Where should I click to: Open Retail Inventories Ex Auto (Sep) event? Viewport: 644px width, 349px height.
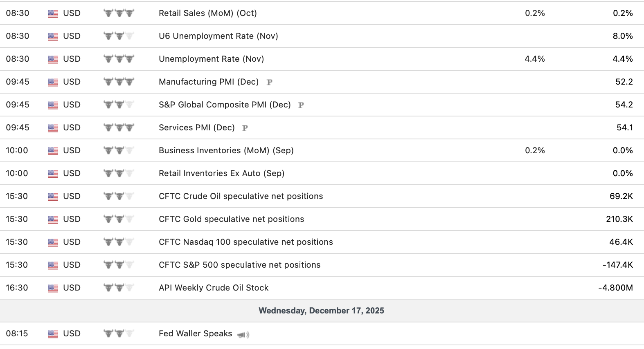click(x=221, y=173)
